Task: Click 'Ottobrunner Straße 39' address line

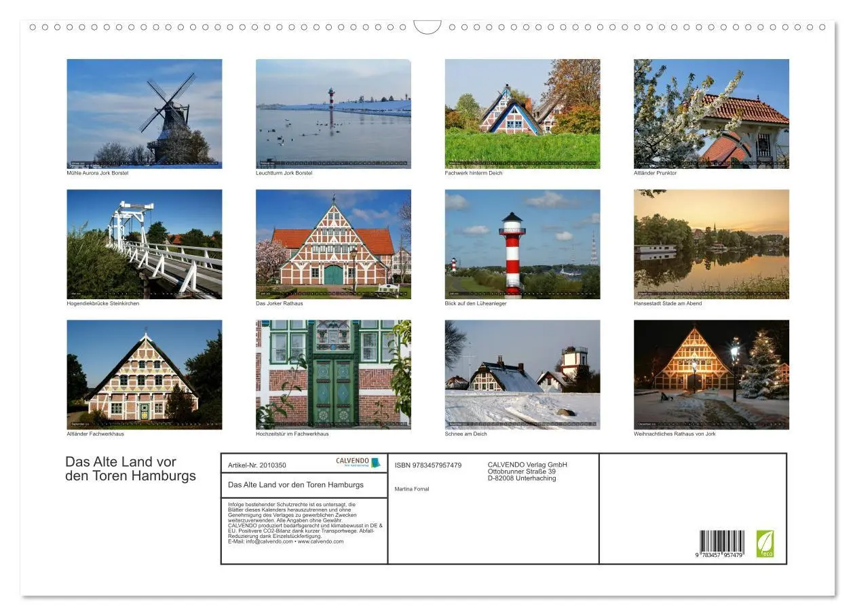Action: pyautogui.click(x=522, y=471)
